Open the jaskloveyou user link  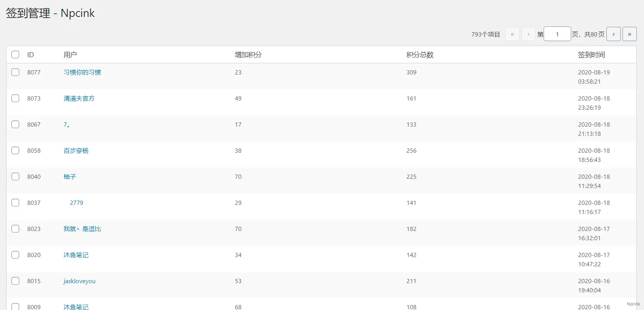[79, 281]
